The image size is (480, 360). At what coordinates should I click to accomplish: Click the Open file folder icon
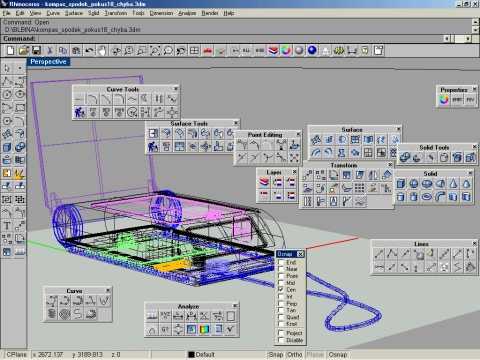(23, 51)
